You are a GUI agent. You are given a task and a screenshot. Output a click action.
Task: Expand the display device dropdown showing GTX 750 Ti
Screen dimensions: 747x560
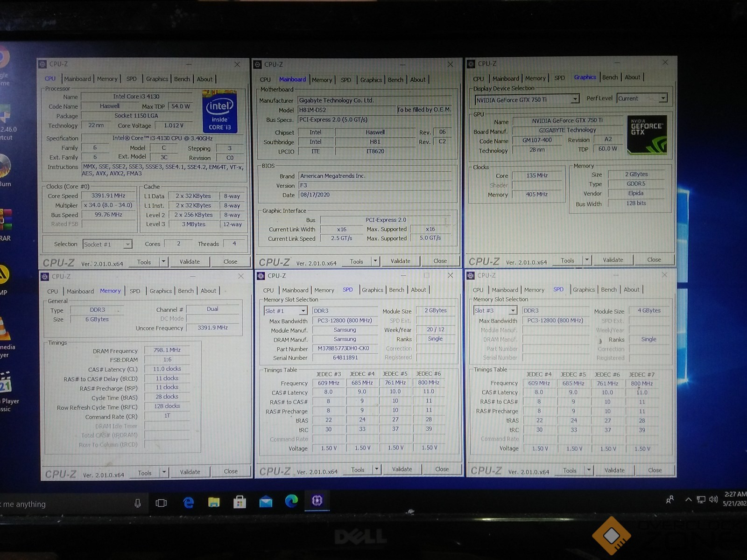point(527,99)
